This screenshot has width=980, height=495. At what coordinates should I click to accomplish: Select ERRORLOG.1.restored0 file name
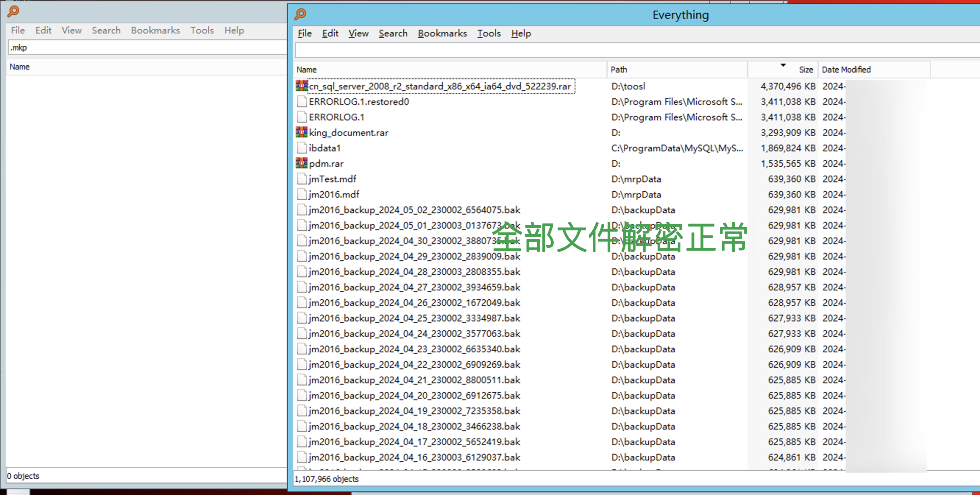coord(359,102)
